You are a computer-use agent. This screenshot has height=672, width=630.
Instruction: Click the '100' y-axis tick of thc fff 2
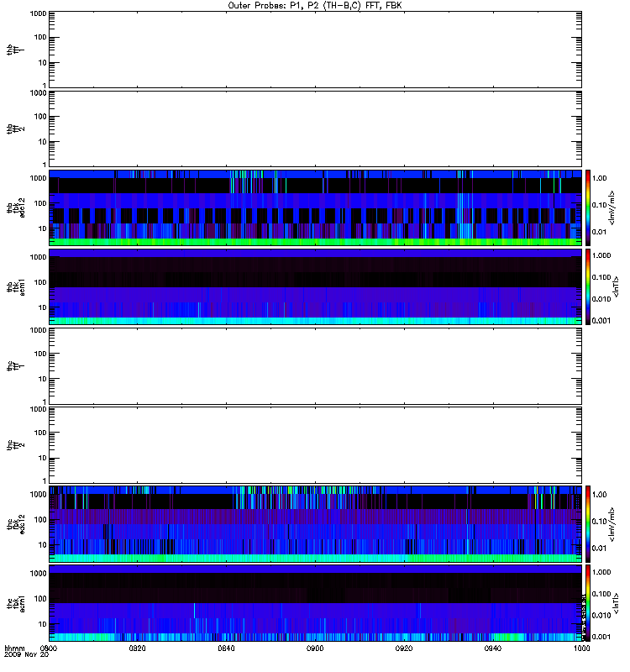[x=40, y=433]
